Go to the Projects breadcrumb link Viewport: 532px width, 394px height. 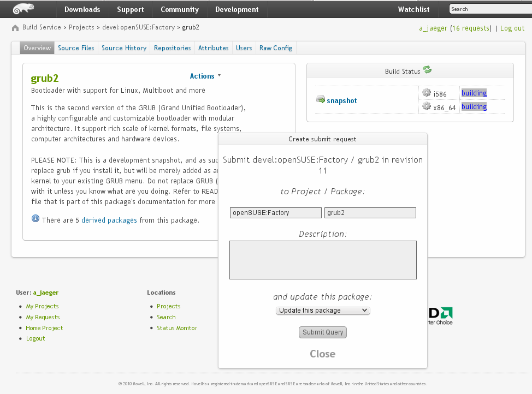click(81, 27)
